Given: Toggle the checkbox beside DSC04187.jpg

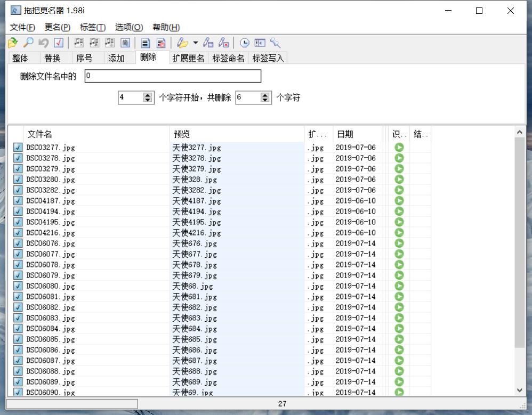Looking at the screenshot, I should [x=18, y=201].
